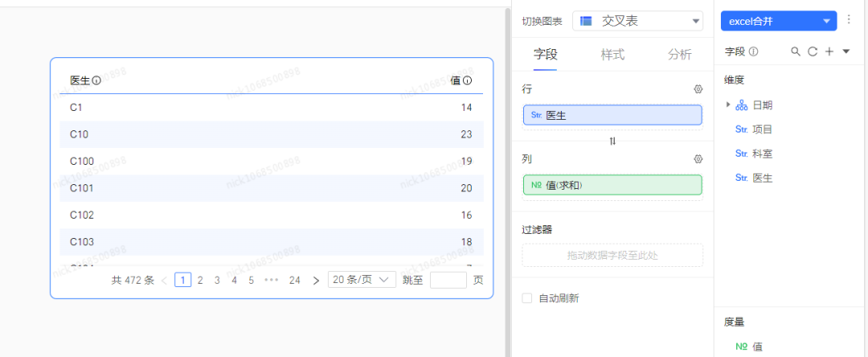868x357 pixels.
Task: Go to page 4 of the table
Action: pos(234,280)
